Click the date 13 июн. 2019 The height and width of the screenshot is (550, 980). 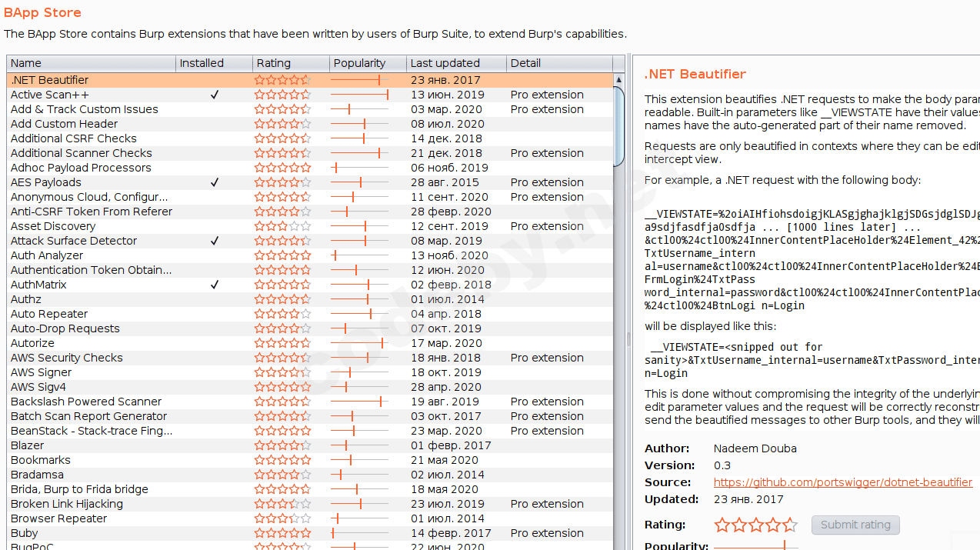(x=448, y=95)
